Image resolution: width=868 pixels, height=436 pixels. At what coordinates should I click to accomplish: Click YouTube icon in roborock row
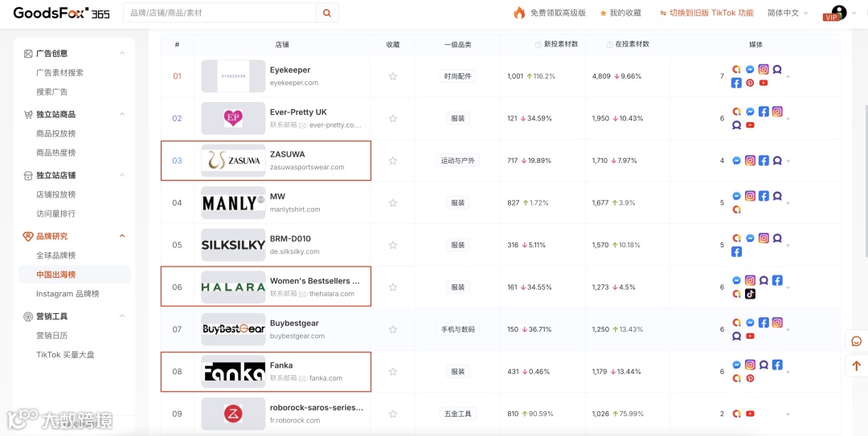750,414
